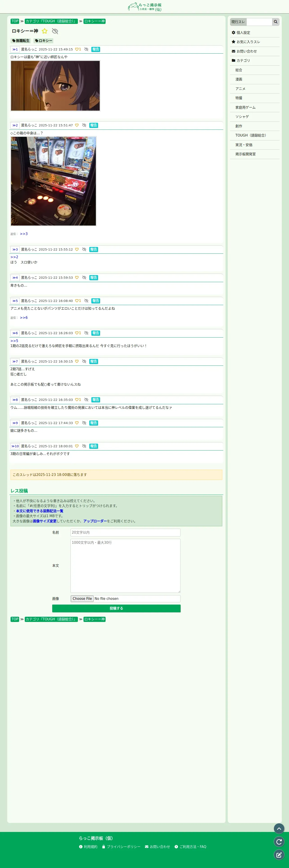This screenshot has width=289, height=868.
Task: Hide post 5 with its eye-slash icon
Action: tap(86, 301)
